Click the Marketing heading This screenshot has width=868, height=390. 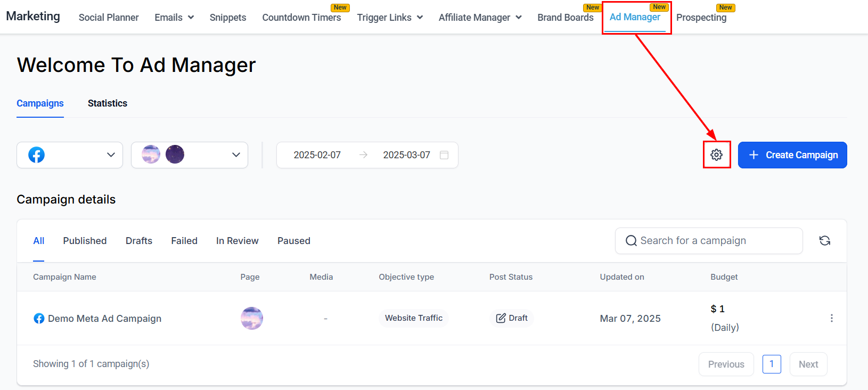tap(33, 16)
